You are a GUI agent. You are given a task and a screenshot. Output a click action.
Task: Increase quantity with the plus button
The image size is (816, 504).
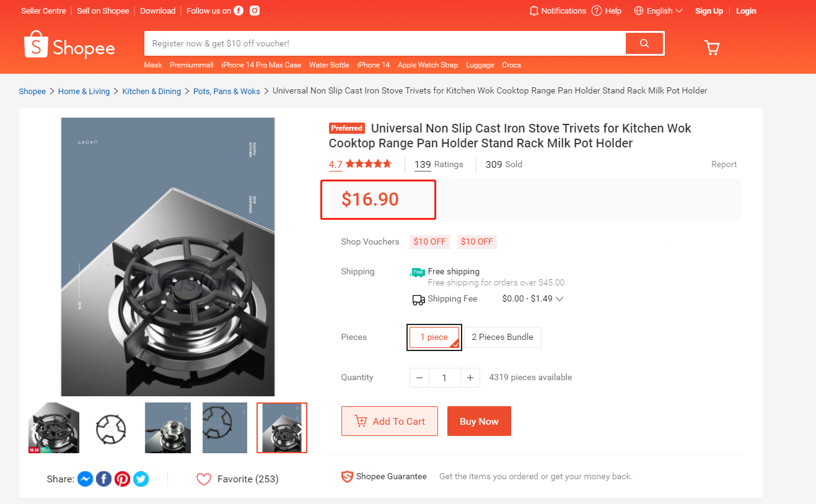470,378
